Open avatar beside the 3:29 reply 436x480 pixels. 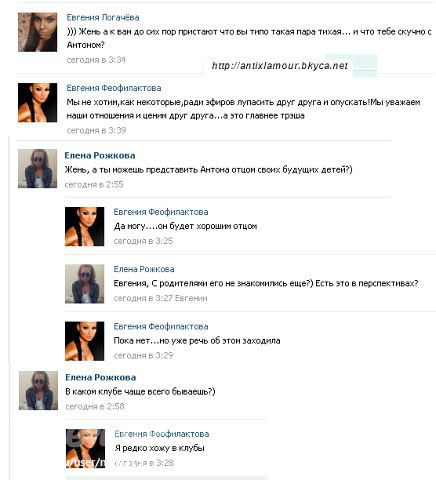point(84,341)
